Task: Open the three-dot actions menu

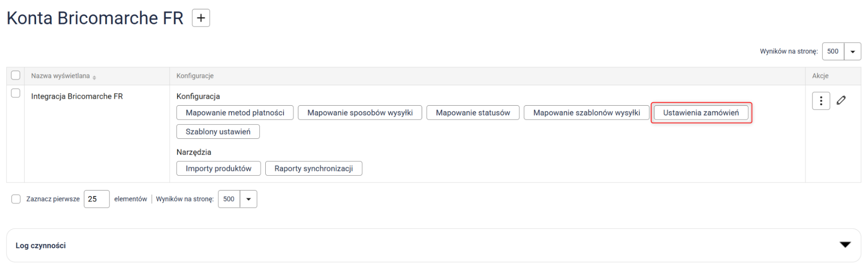Action: click(x=820, y=101)
